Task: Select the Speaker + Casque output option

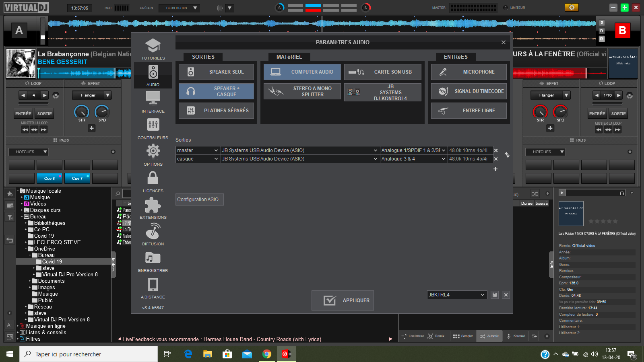Action: tap(216, 91)
